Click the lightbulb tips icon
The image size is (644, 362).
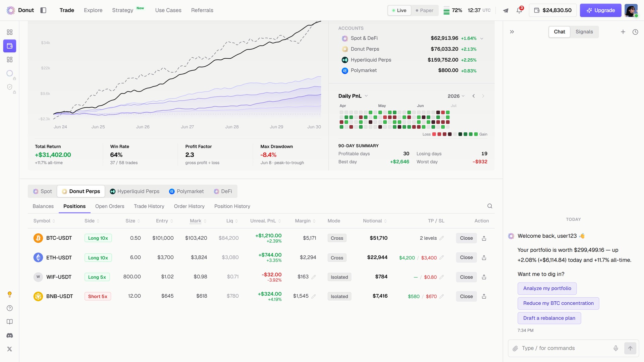tap(10, 294)
